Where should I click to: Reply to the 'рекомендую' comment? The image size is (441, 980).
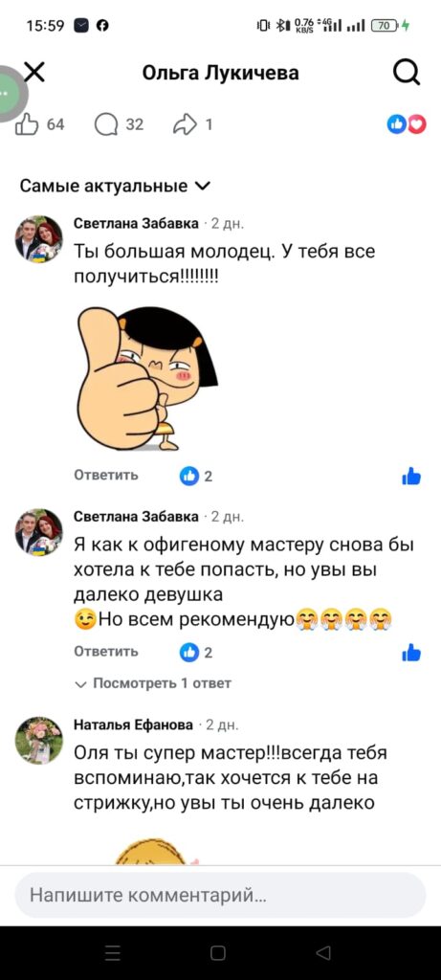point(106,651)
